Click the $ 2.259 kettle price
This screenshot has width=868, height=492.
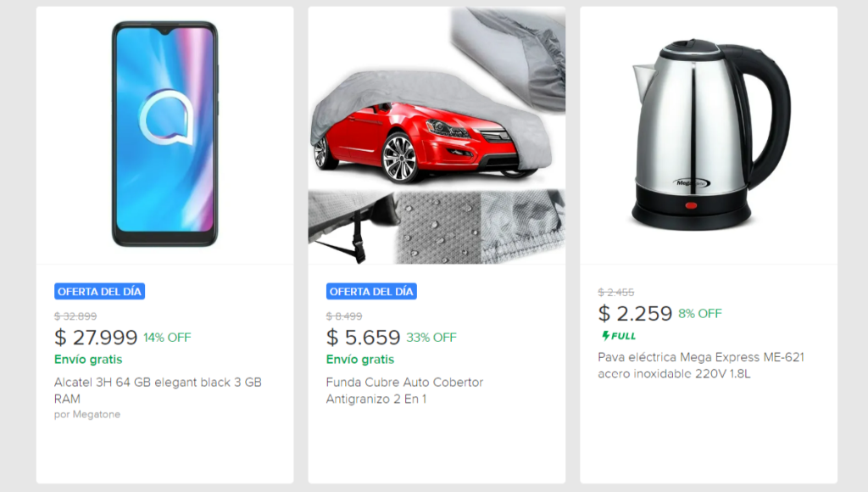pyautogui.click(x=635, y=314)
